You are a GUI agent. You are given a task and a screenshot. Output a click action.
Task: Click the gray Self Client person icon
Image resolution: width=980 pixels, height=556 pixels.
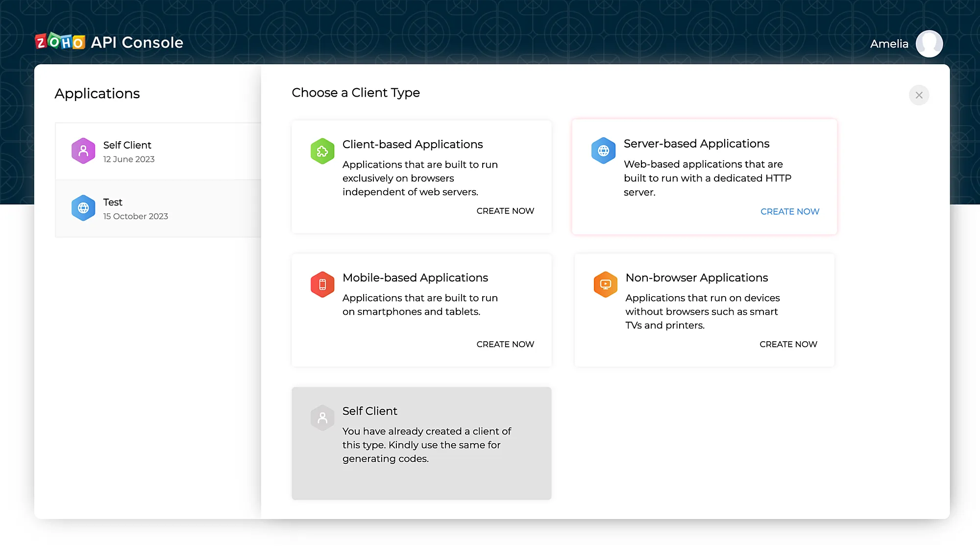click(x=322, y=418)
